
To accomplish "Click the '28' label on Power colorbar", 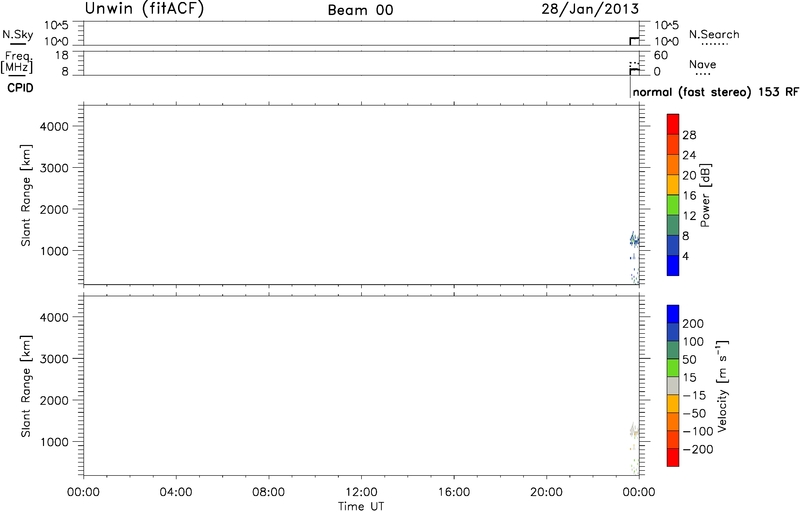I will (689, 135).
